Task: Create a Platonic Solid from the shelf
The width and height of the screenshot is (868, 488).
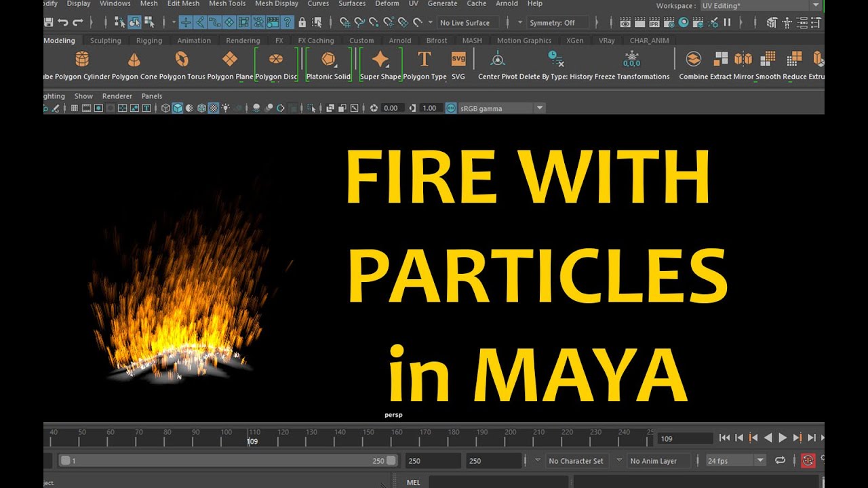Action: [329, 59]
